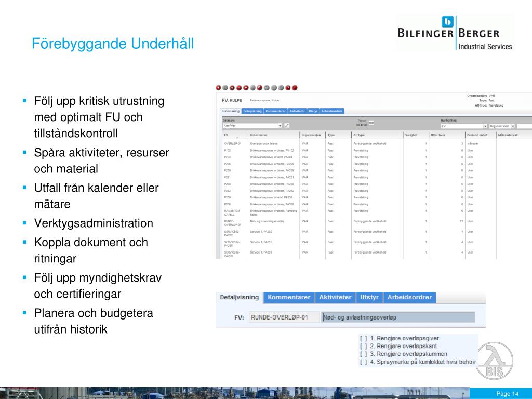
Task: Sort by the Varighet column header
Action: point(416,135)
